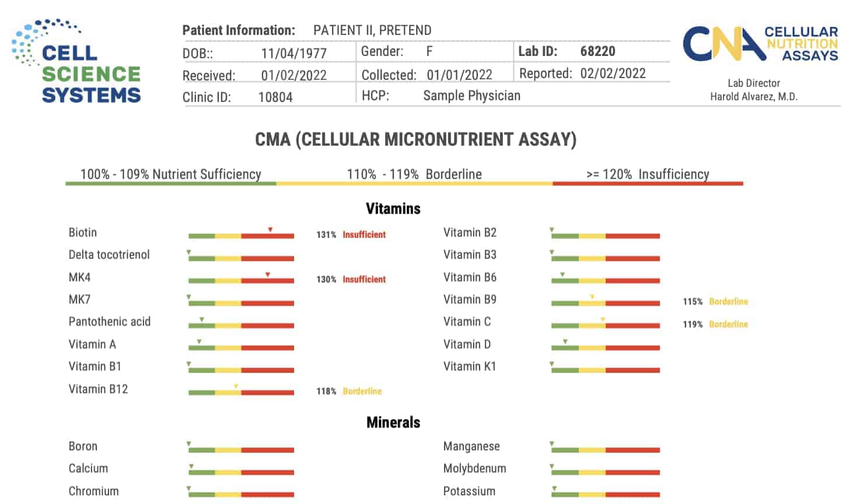The image size is (853, 504).
Task: Click the green marker above the Vitamin B6 bar
Action: tap(562, 274)
